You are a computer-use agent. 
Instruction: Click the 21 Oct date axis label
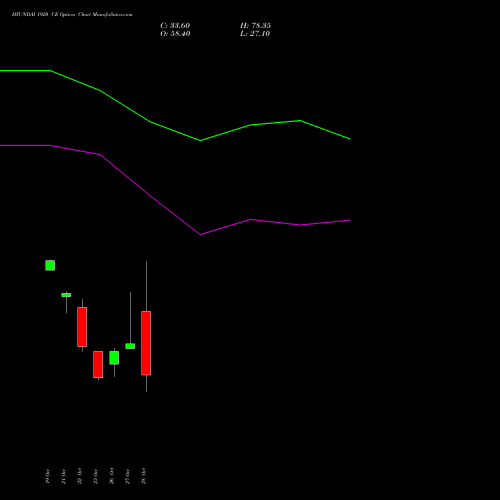point(64,476)
